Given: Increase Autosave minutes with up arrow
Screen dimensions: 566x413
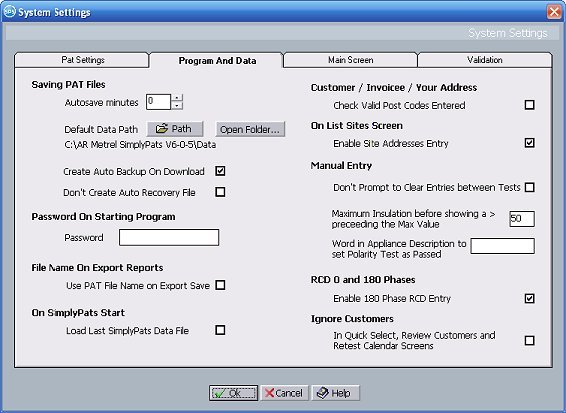Looking at the screenshot, I should 177,98.
